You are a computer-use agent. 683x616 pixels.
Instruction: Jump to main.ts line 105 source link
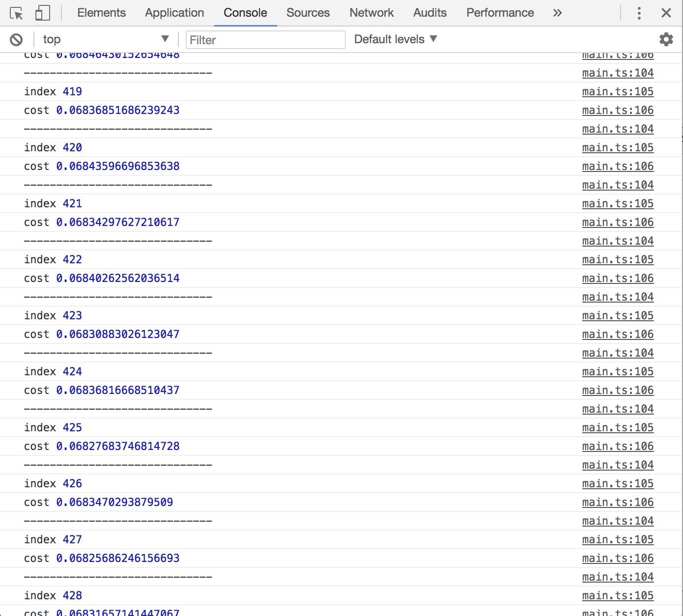tap(618, 539)
